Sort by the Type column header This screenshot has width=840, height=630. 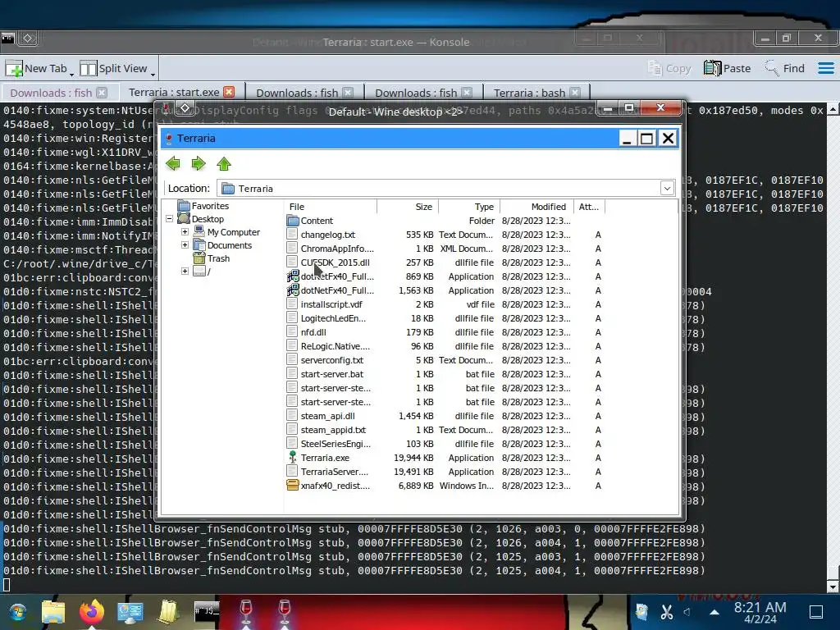click(x=470, y=206)
